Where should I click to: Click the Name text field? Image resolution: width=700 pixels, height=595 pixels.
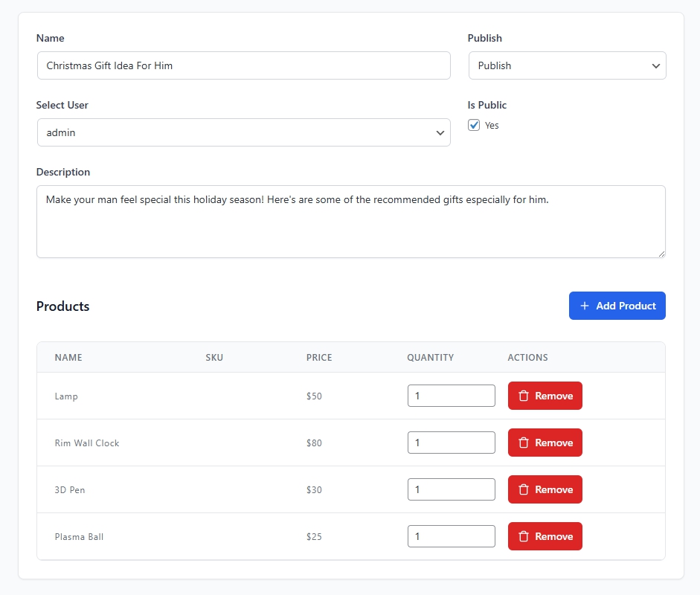(243, 65)
